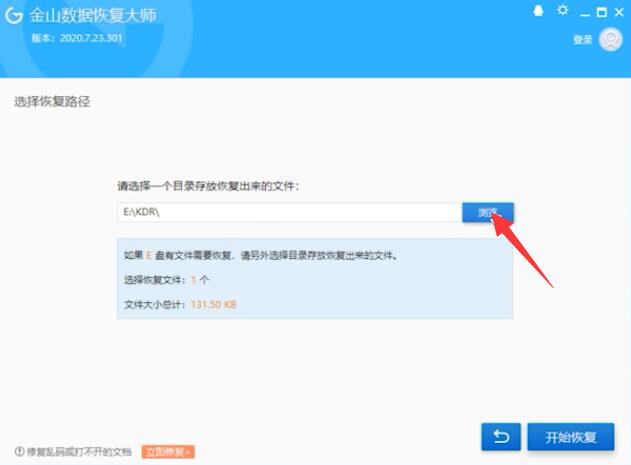Click the recovery path field E:\KDR\
This screenshot has width=631, height=465.
[290, 212]
